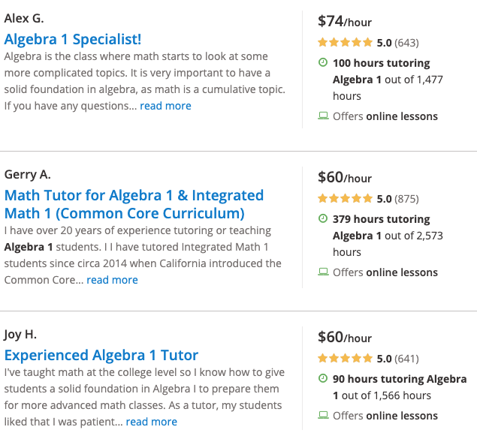
Task: Open 'Algebra 1 Specialist!' tutor profile
Action: click(73, 39)
